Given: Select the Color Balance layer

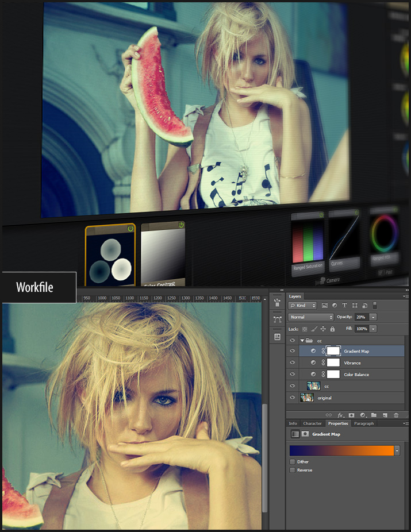Looking at the screenshot, I should pos(356,375).
